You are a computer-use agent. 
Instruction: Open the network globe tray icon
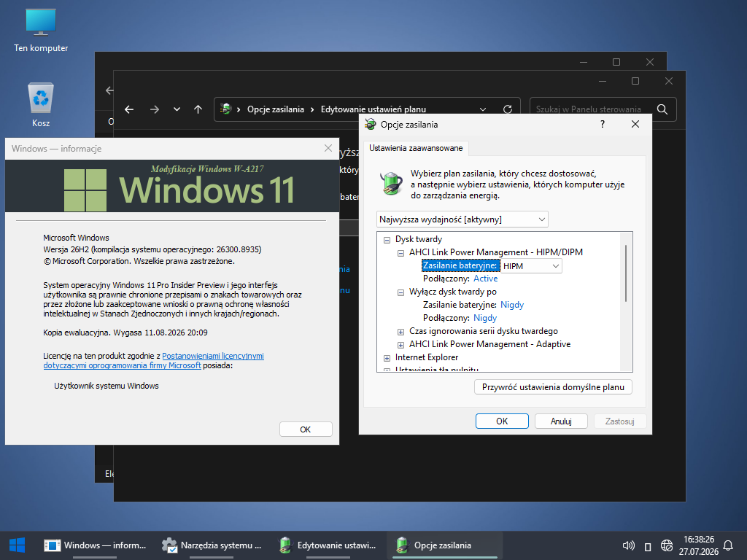[667, 545]
